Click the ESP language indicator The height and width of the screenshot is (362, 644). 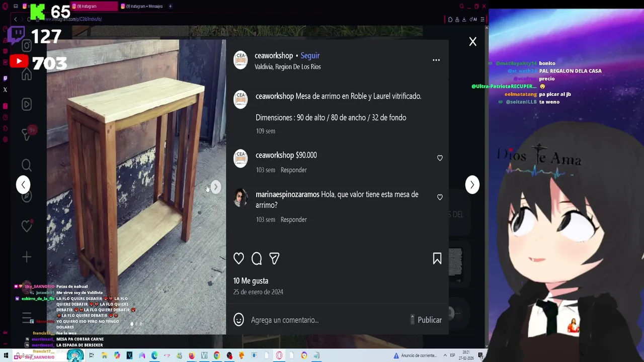(x=452, y=355)
